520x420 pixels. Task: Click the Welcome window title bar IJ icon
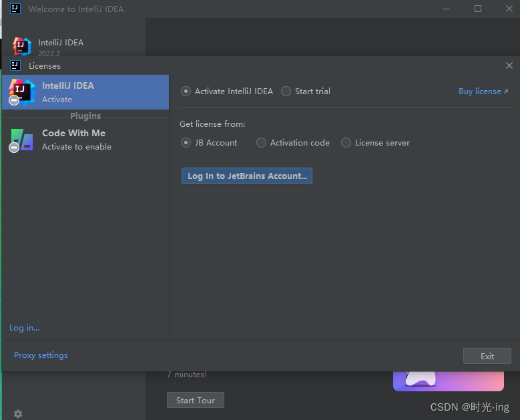(x=15, y=9)
